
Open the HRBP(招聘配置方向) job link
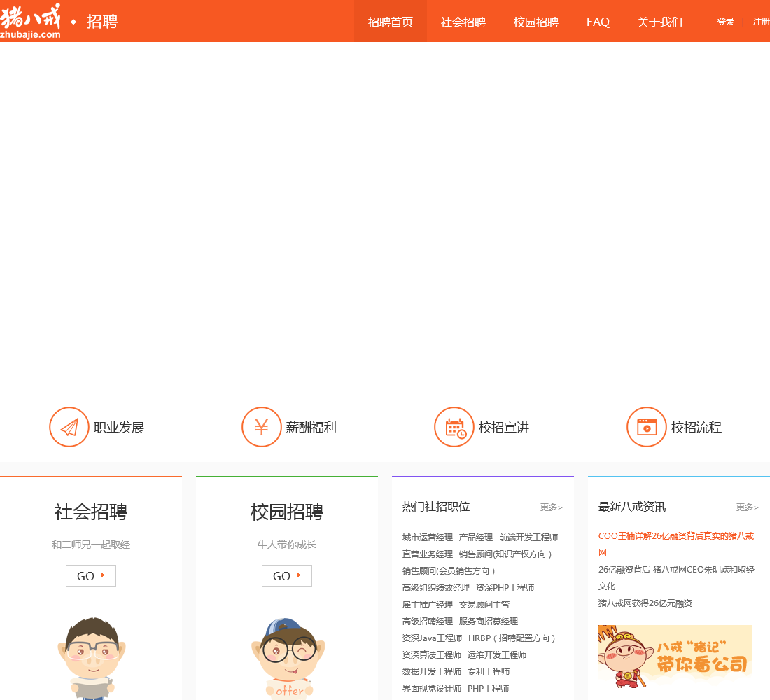tap(512, 638)
